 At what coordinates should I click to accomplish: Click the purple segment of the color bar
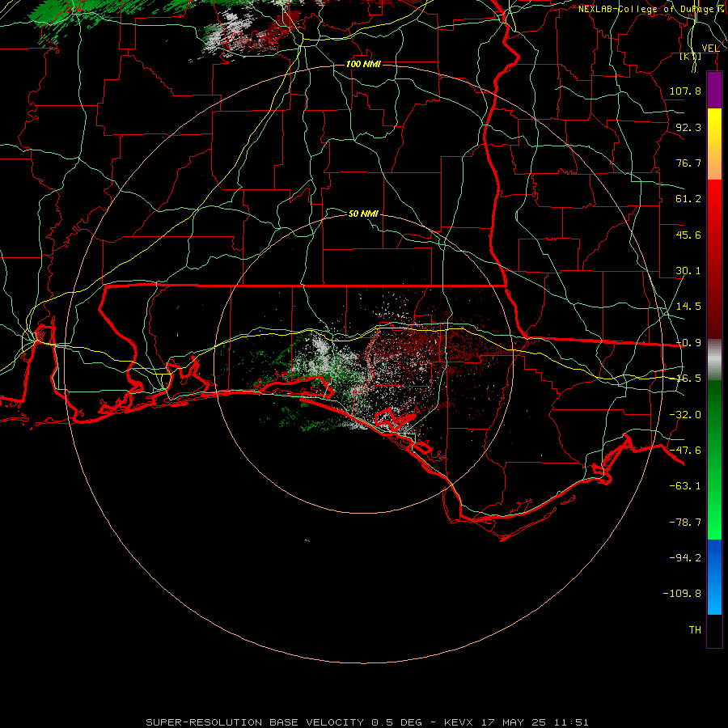tap(714, 90)
